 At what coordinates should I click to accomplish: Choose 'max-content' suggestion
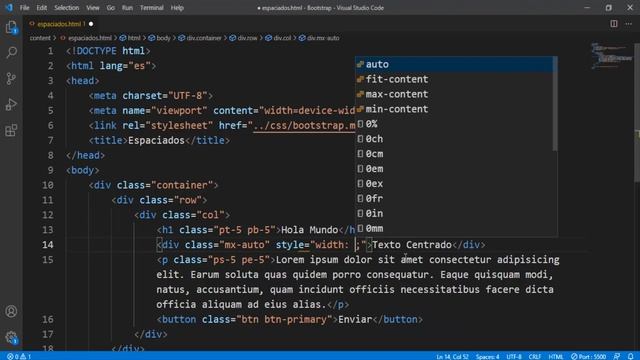click(454, 94)
